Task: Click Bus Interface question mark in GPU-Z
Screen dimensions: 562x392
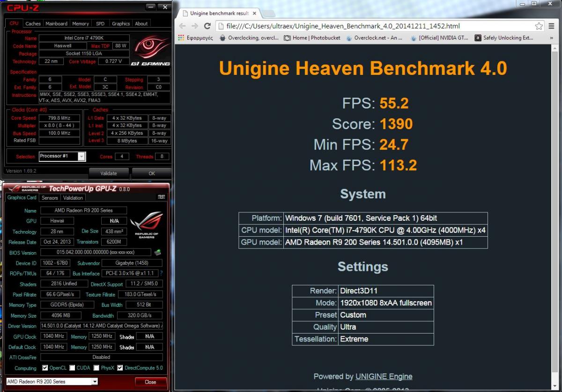Action: coord(162,273)
